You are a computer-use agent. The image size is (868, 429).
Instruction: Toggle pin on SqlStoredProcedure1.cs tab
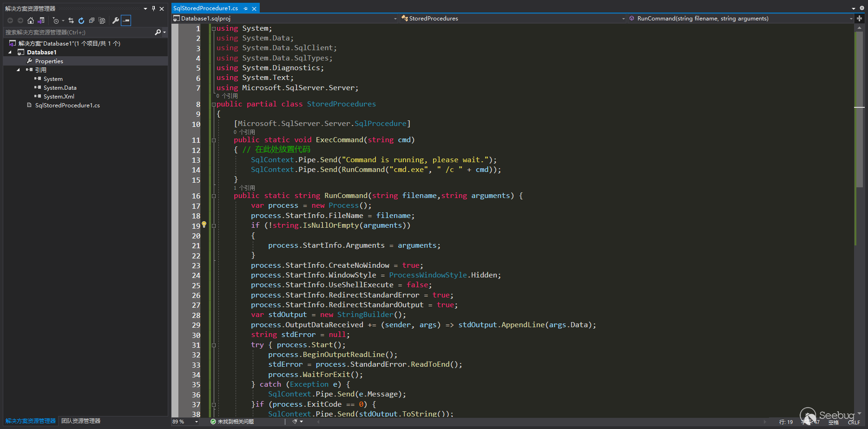coord(246,8)
